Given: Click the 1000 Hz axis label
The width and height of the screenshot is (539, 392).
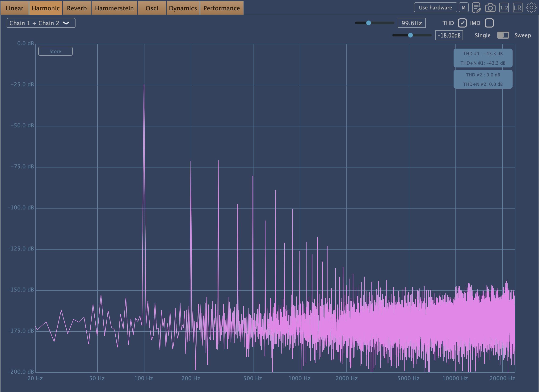Looking at the screenshot, I should click(x=299, y=379).
